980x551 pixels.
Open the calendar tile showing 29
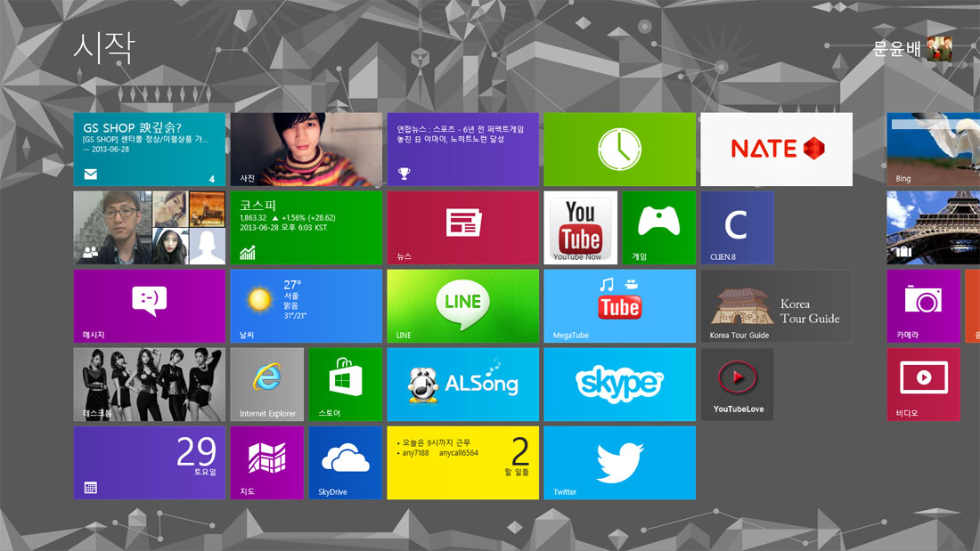point(150,463)
